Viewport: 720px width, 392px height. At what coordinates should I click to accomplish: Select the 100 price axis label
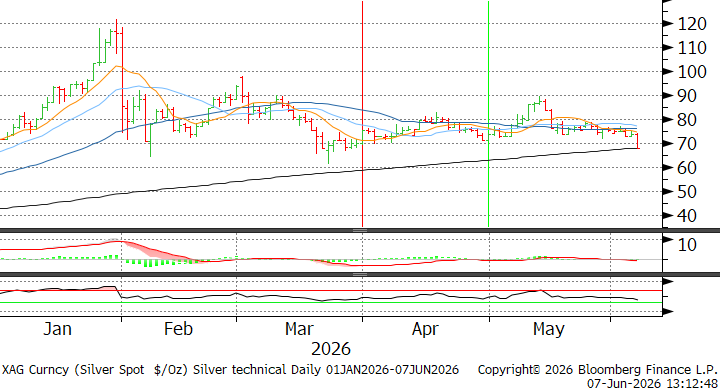[x=692, y=72]
